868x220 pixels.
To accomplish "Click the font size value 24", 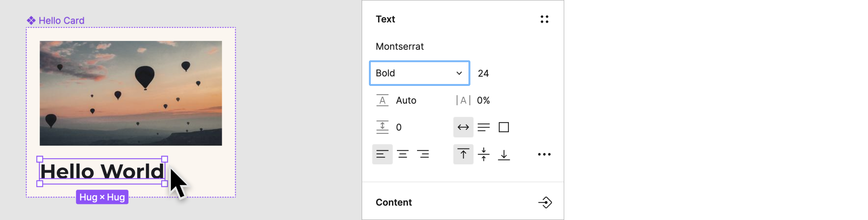I will (x=483, y=73).
